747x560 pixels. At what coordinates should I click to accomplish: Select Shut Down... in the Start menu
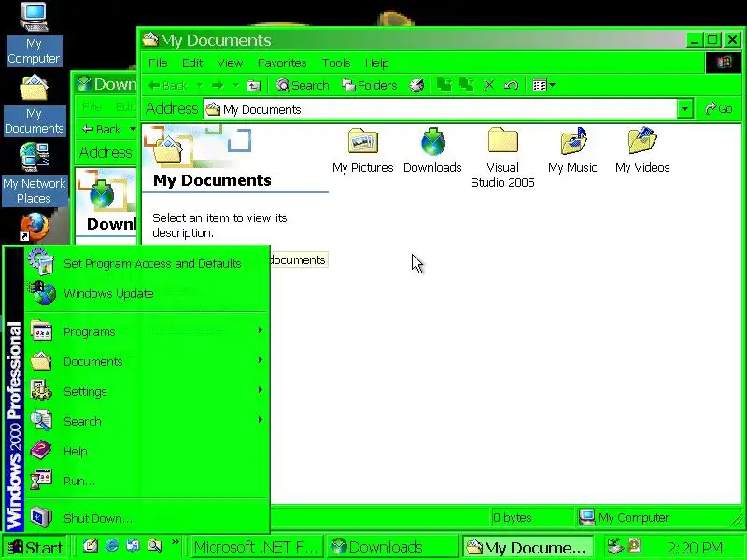click(x=147, y=518)
